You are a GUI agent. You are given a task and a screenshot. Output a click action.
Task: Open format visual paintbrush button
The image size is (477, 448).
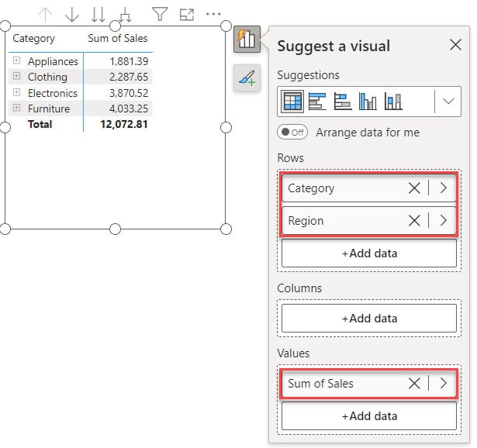point(247,78)
